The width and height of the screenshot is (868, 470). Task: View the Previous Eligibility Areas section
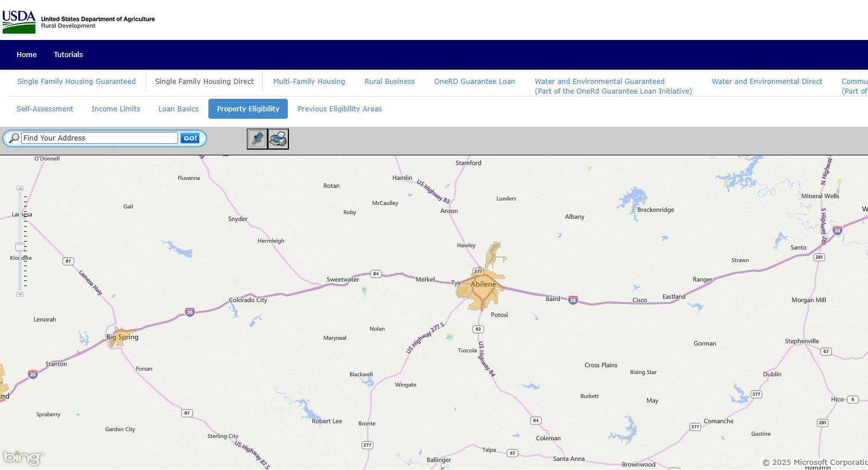click(340, 109)
